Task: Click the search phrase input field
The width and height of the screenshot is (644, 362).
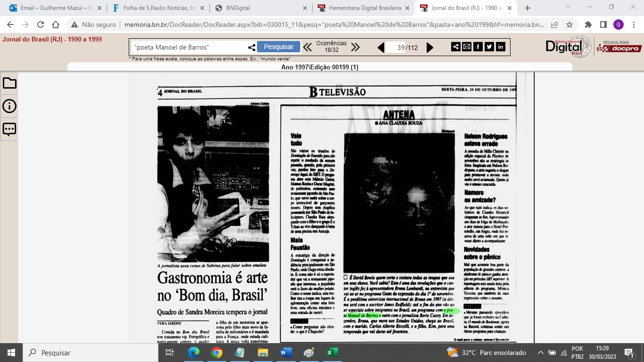Action: click(189, 47)
